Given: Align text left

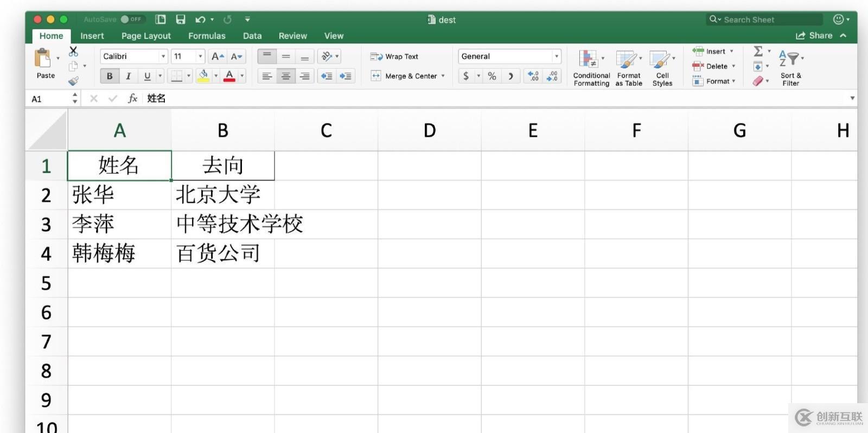Looking at the screenshot, I should click(267, 76).
